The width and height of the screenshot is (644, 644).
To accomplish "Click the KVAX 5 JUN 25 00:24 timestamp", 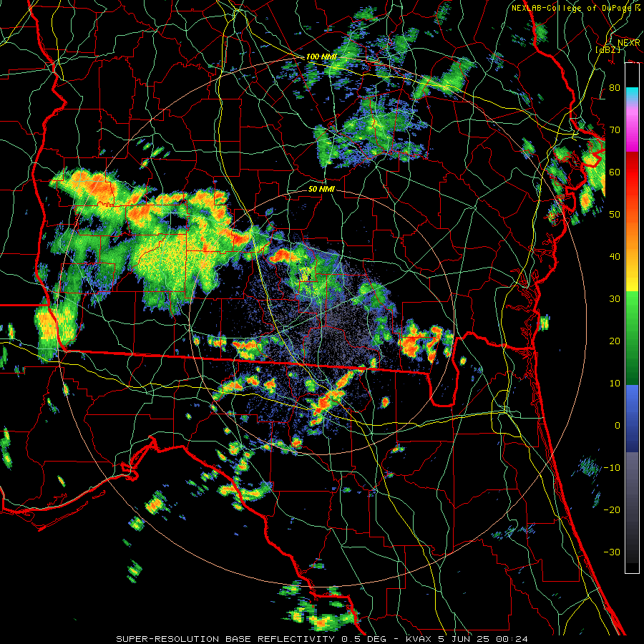I will point(467,639).
